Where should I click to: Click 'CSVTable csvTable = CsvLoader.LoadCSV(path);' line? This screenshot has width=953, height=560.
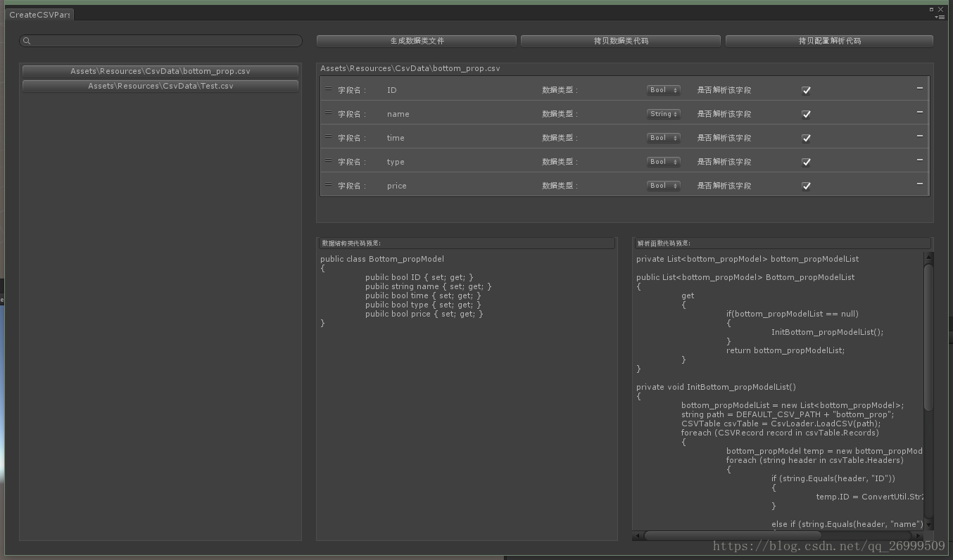click(x=781, y=424)
